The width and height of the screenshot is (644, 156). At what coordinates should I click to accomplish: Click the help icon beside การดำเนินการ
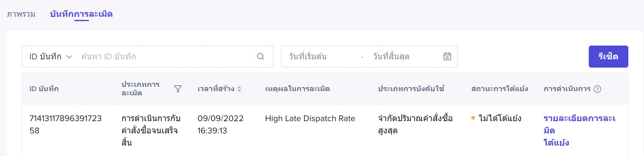(x=597, y=89)
